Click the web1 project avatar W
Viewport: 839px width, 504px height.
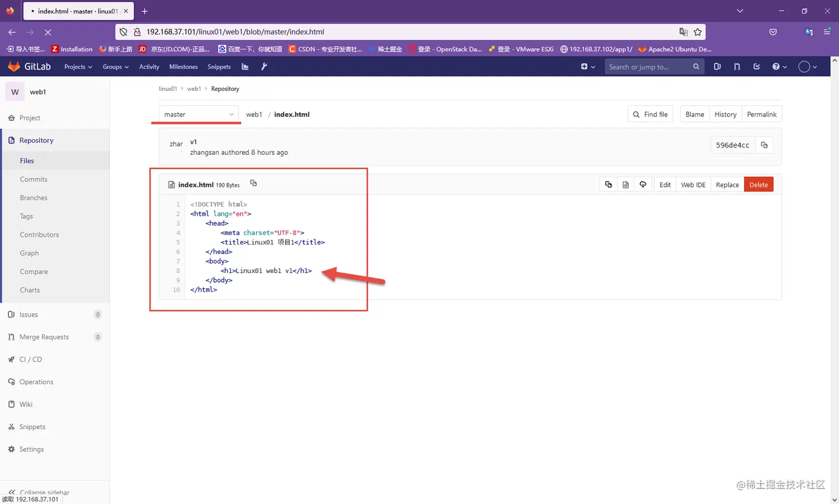click(x=15, y=92)
